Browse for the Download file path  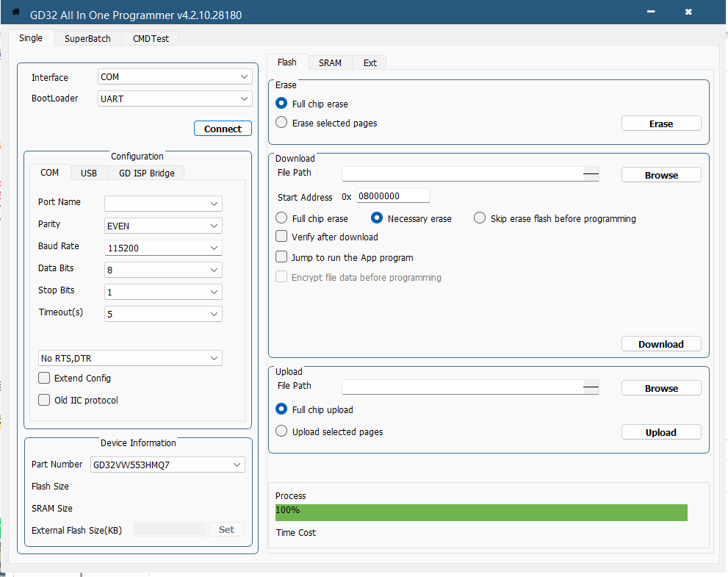point(661,175)
